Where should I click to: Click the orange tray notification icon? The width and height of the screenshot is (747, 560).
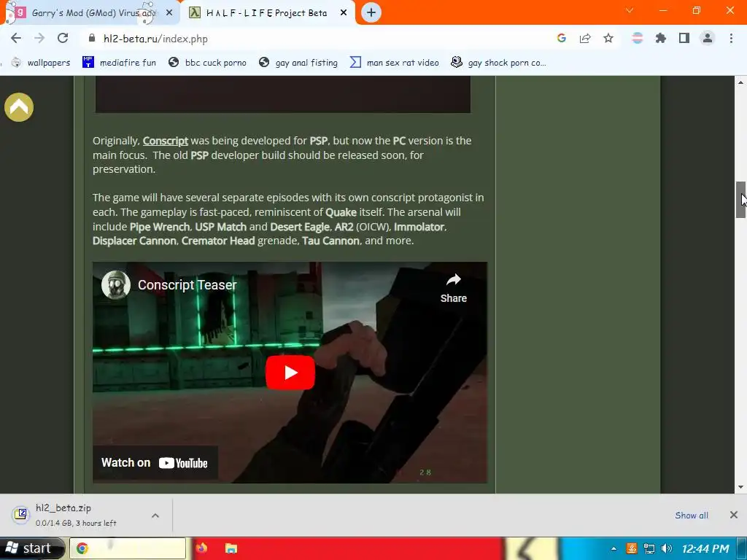[632, 548]
